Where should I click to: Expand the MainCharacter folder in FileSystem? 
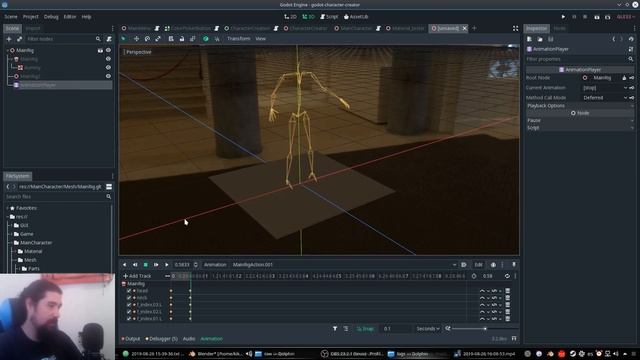[x=11, y=242]
